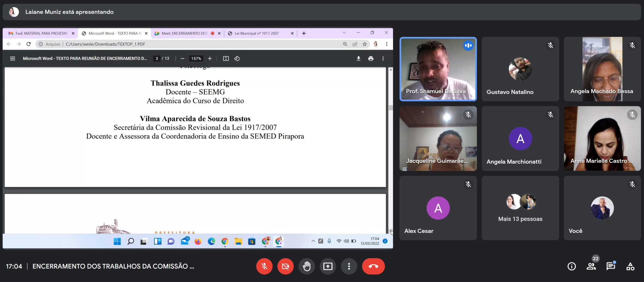Image resolution: width=644 pixels, height=282 pixels.
Task: Open the activities panel icon
Action: (x=630, y=266)
